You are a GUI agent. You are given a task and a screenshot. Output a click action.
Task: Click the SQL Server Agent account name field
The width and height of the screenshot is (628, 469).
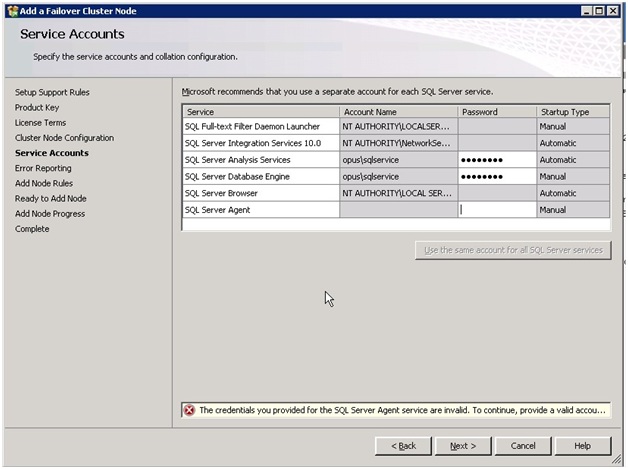tap(399, 210)
